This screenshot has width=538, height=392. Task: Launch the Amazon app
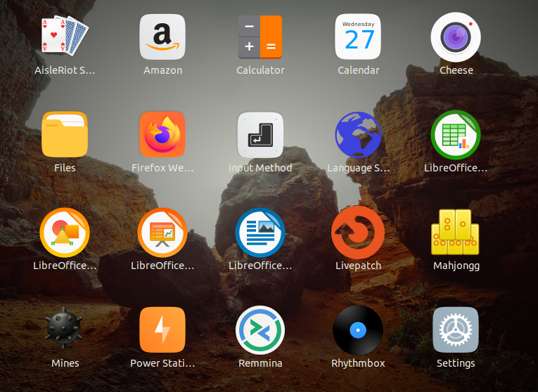[x=162, y=37]
